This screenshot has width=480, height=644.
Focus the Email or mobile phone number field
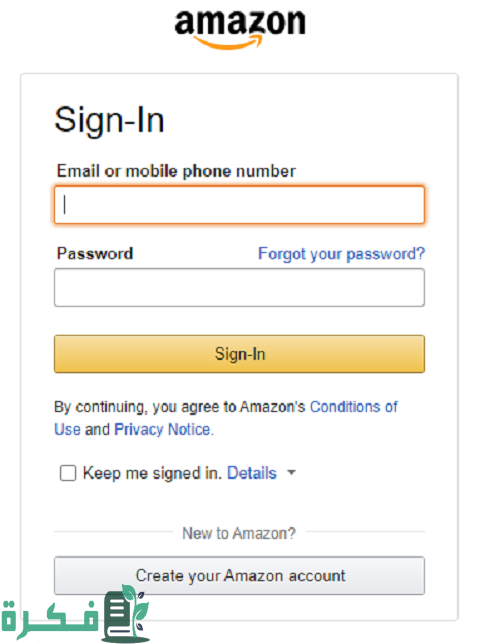click(239, 205)
